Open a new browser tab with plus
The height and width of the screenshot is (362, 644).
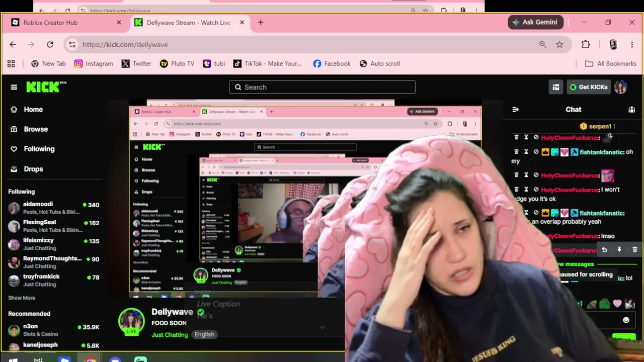tap(261, 22)
